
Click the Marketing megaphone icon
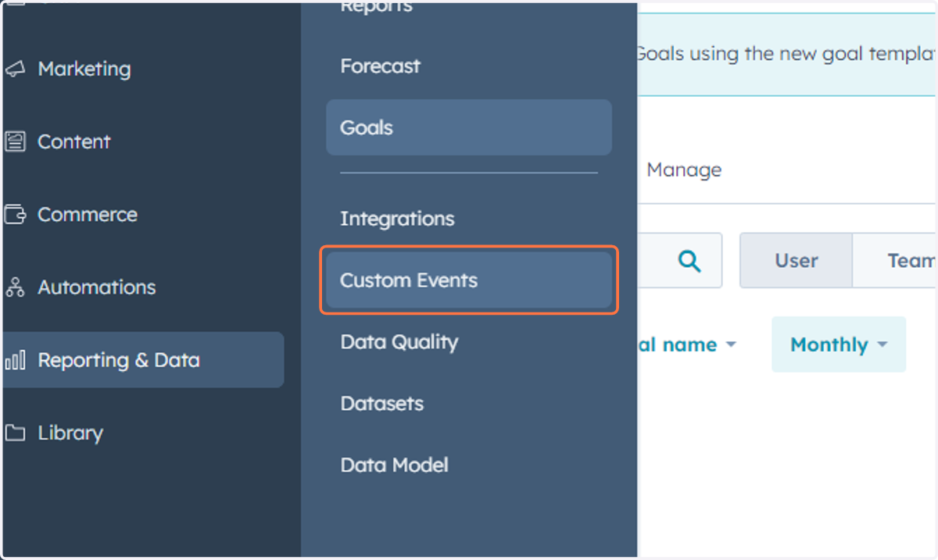tap(15, 69)
